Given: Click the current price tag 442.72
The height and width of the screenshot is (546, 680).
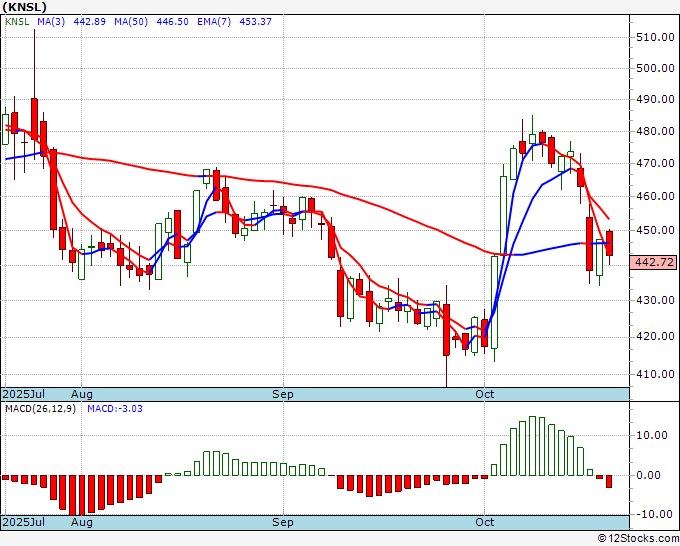Looking at the screenshot, I should click(654, 262).
